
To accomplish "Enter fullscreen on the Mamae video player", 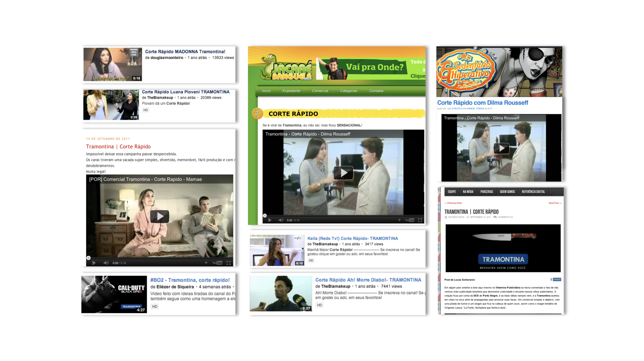I will [x=228, y=263].
